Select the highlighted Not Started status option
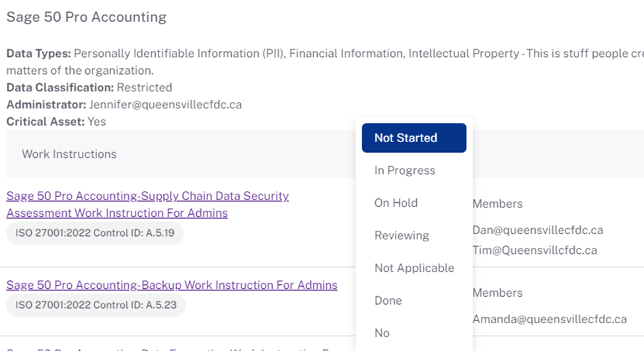Viewport: 644px width, 351px height. click(x=414, y=137)
